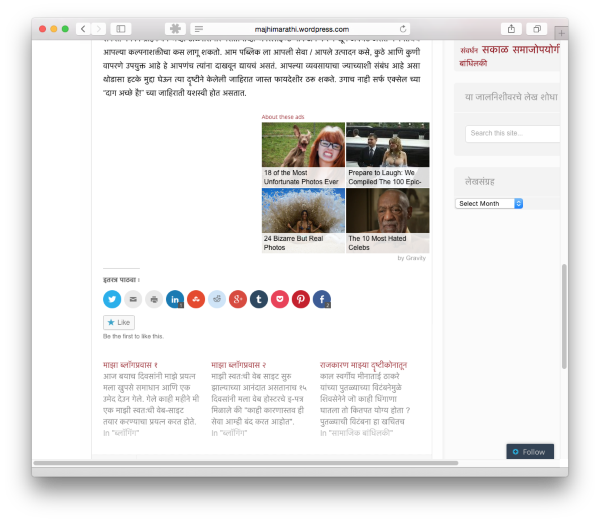
Task: Open The 10 Most Hated Celebs ad
Action: 388,220
